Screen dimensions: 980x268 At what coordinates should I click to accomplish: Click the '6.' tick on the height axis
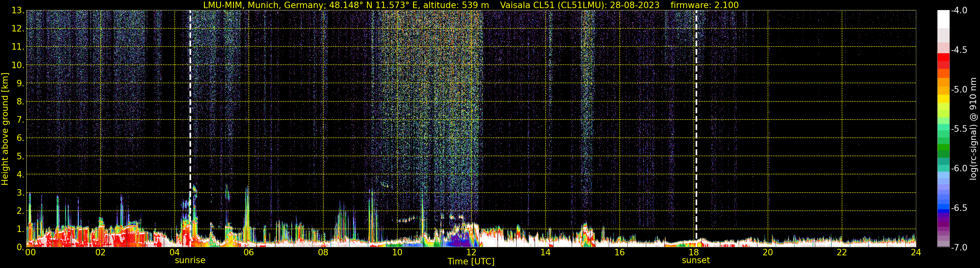20,138
